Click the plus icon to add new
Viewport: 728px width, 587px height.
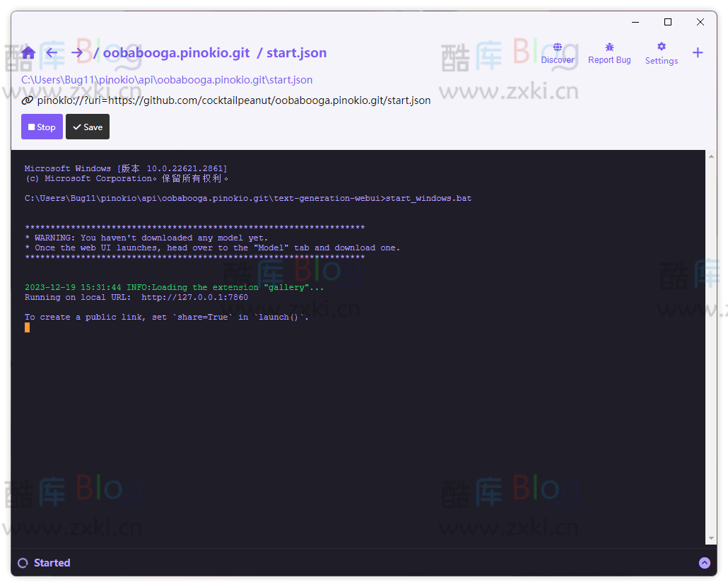pyautogui.click(x=698, y=52)
